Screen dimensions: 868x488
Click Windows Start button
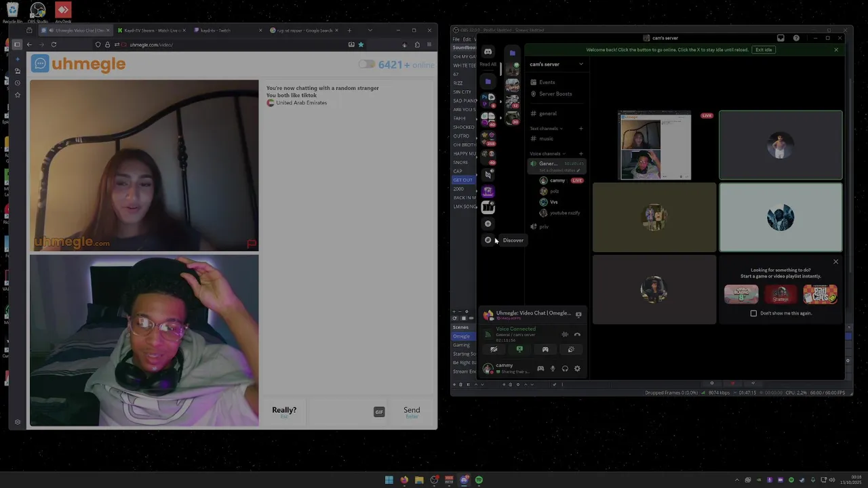(x=389, y=480)
